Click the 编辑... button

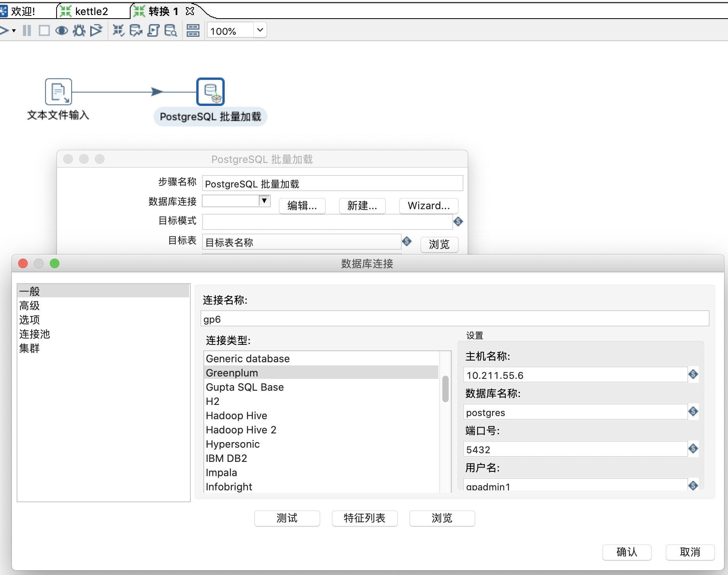click(302, 206)
